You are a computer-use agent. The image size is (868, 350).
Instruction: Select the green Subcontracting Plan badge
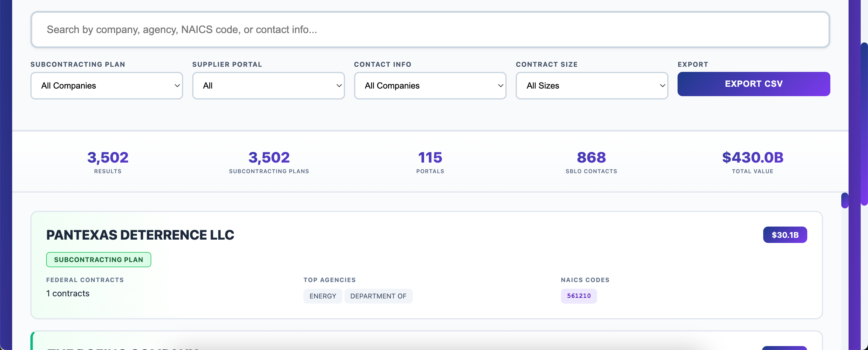[x=98, y=260]
